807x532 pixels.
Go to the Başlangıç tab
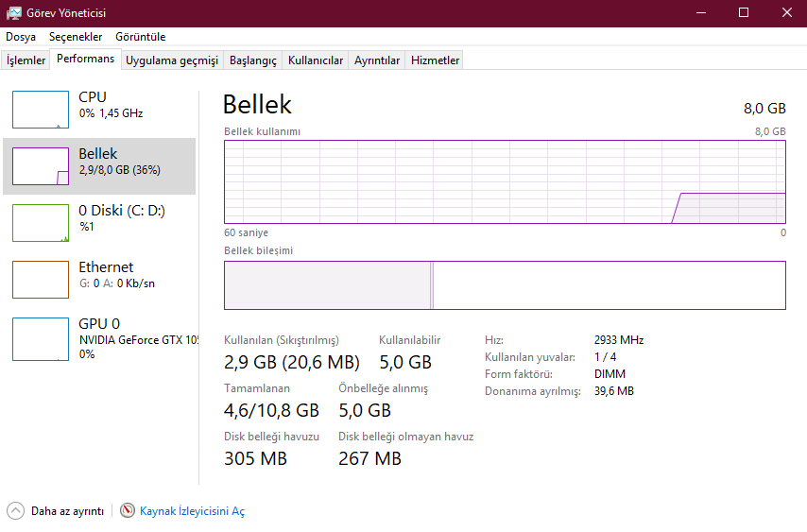click(253, 60)
